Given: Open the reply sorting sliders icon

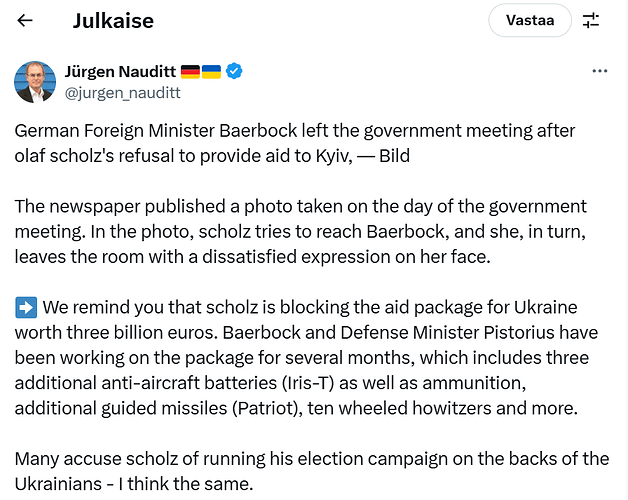Looking at the screenshot, I should [x=591, y=20].
